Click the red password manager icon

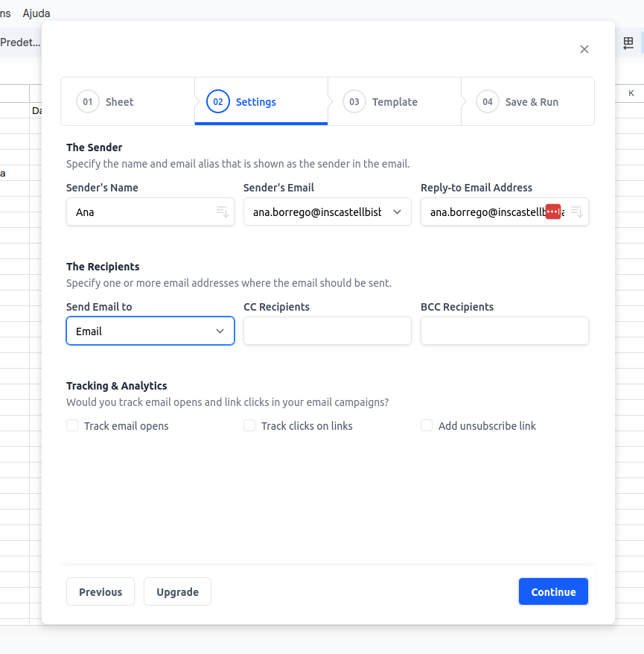[x=552, y=212]
